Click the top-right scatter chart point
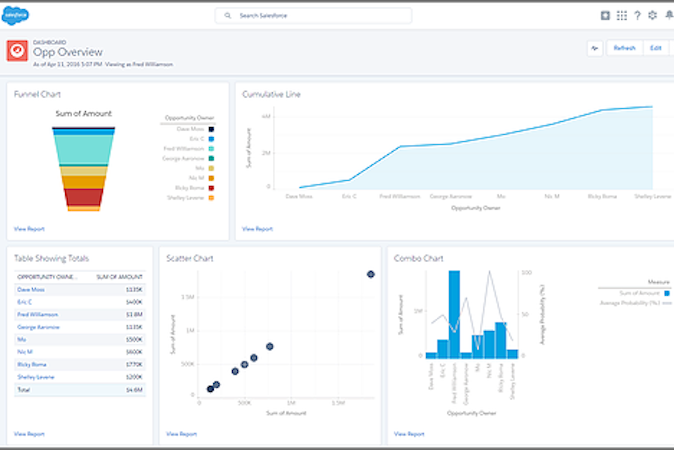This screenshot has width=674, height=450. tap(371, 274)
